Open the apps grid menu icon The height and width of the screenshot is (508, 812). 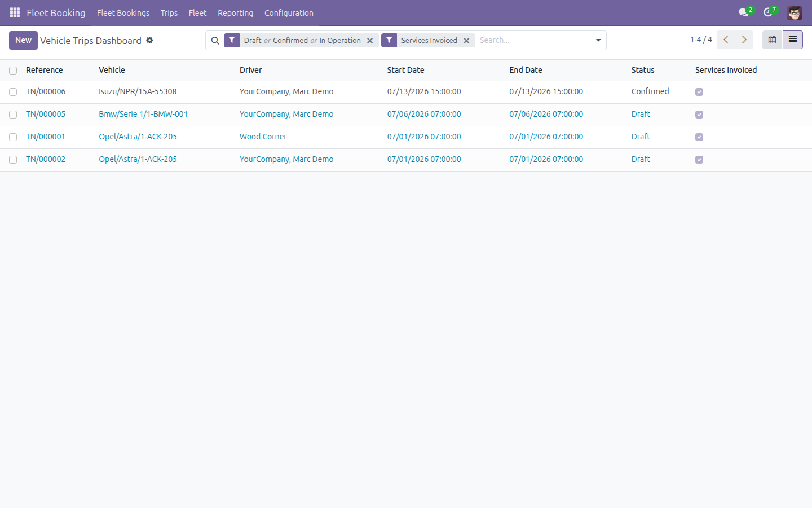15,12
